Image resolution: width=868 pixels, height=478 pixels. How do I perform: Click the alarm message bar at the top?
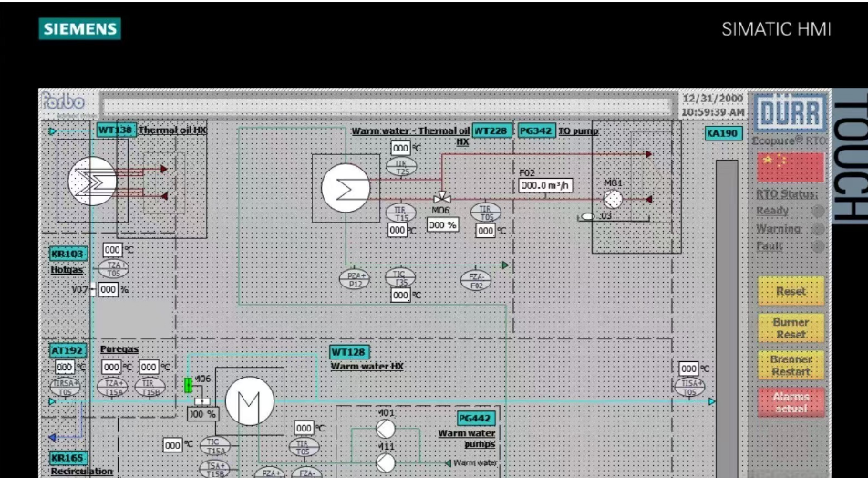[x=388, y=104]
